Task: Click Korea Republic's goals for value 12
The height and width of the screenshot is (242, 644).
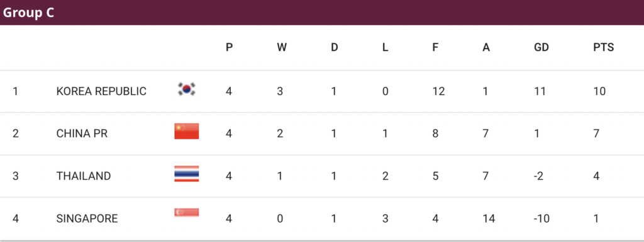Action: click(x=438, y=91)
